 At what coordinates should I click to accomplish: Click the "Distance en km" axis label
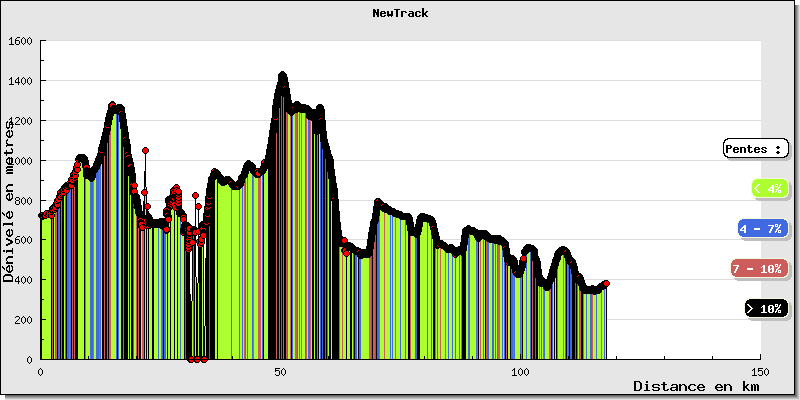click(x=695, y=386)
